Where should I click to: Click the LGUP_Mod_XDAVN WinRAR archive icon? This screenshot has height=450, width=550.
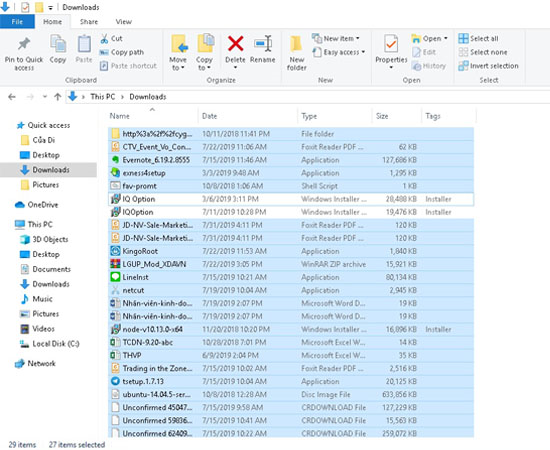(x=115, y=264)
